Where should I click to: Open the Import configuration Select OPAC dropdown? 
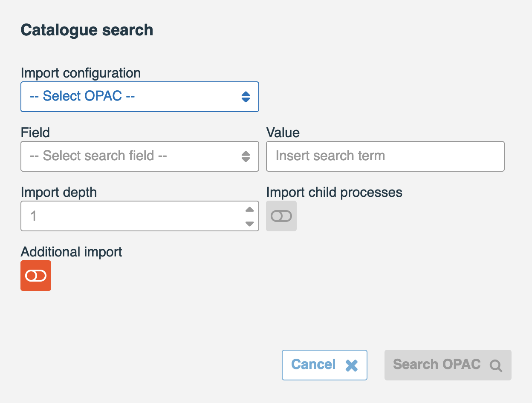point(132,97)
